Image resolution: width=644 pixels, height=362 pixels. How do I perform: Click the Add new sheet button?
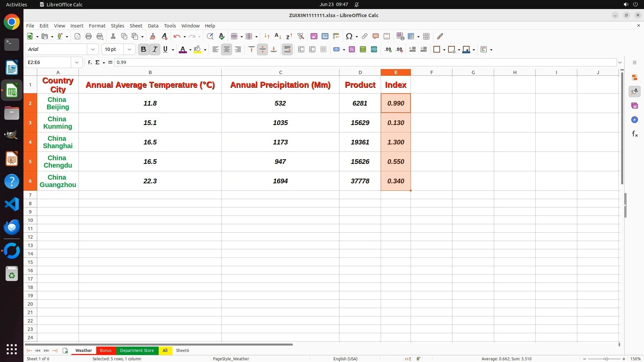65,350
